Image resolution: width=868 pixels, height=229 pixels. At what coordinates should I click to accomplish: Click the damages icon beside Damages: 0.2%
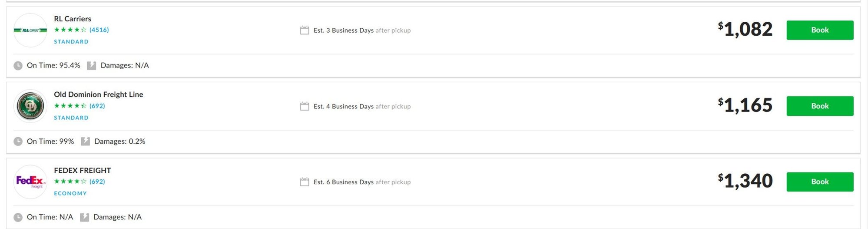point(85,141)
